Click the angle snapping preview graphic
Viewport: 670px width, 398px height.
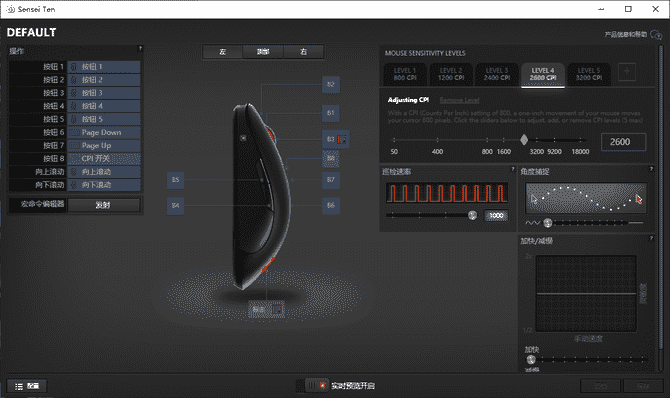[586, 198]
